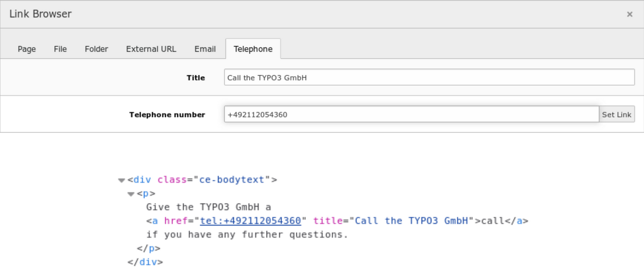Click into the Title input field
The height and width of the screenshot is (272, 644).
pos(429,77)
